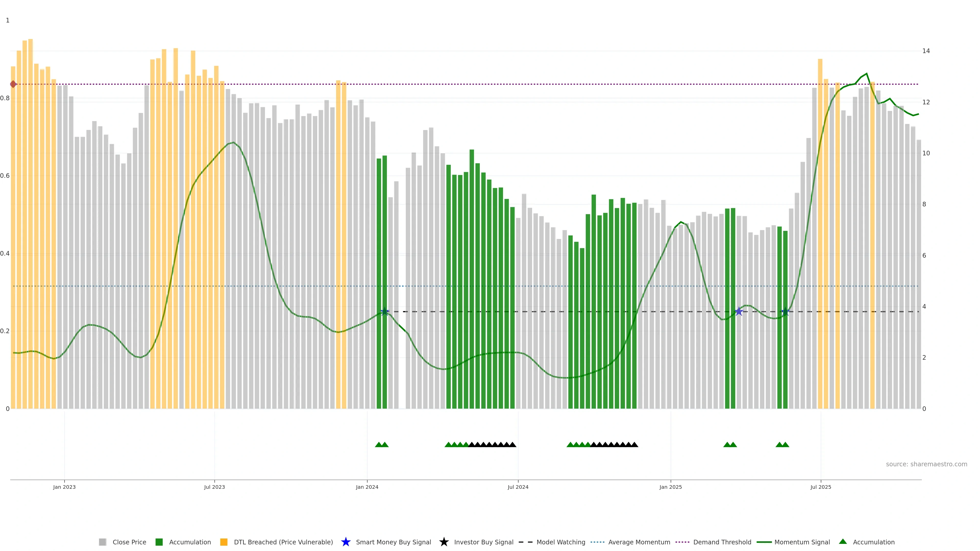This screenshot has height=551, width=980.
Task: Click the blue star marker near Jan 2024
Action: [385, 311]
